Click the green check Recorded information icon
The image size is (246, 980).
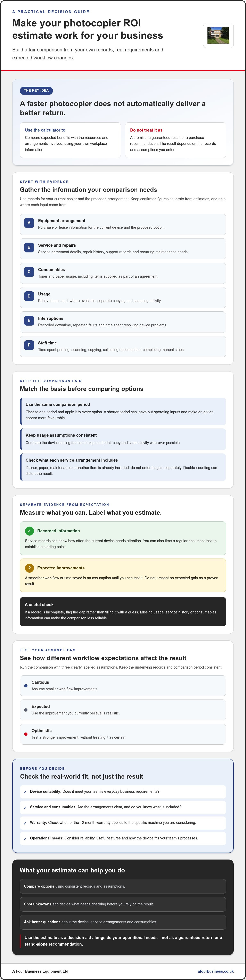click(x=29, y=531)
